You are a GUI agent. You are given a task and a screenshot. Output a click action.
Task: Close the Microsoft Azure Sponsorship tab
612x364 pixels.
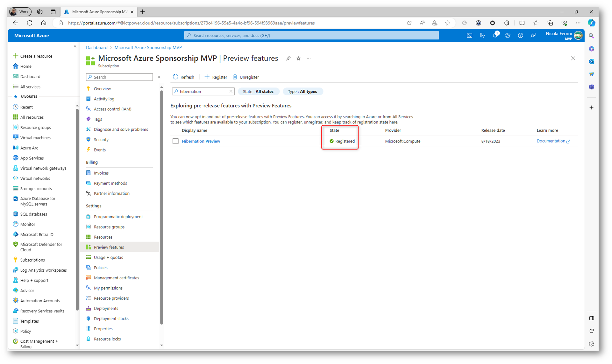[x=132, y=12]
